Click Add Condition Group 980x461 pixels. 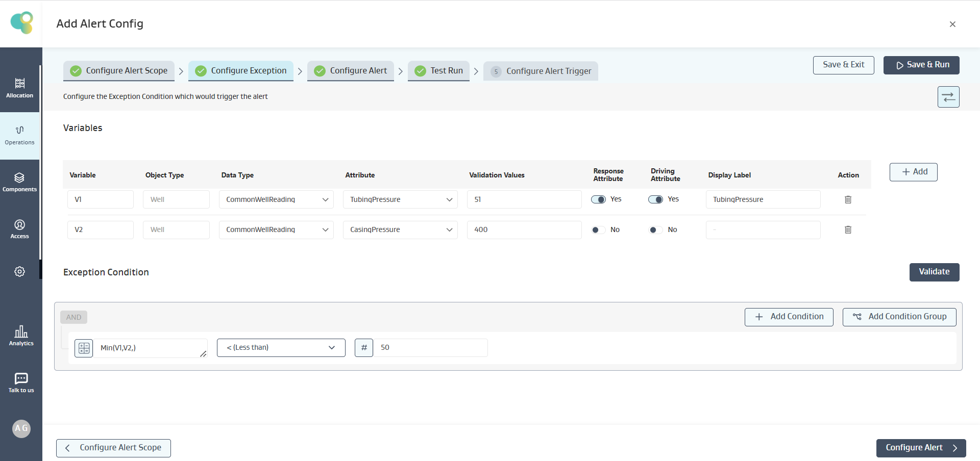pyautogui.click(x=899, y=317)
